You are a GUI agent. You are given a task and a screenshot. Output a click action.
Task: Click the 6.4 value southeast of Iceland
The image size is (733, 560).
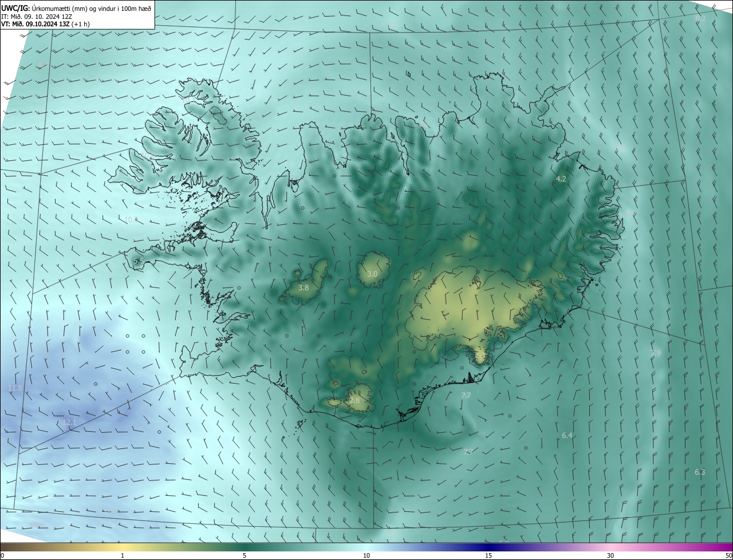point(567,436)
